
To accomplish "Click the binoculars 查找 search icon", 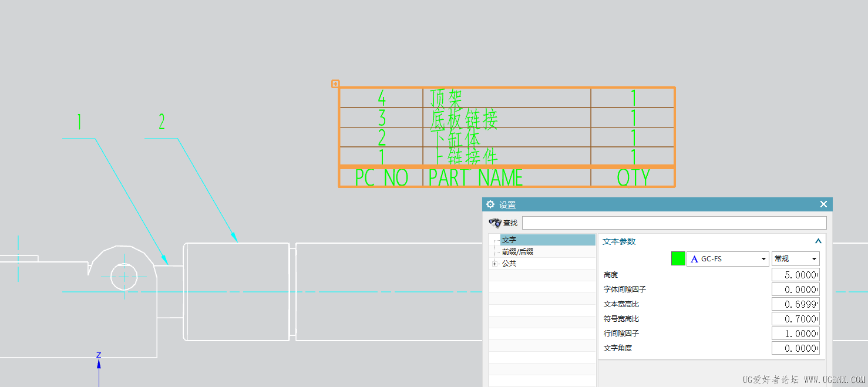I will pyautogui.click(x=494, y=223).
